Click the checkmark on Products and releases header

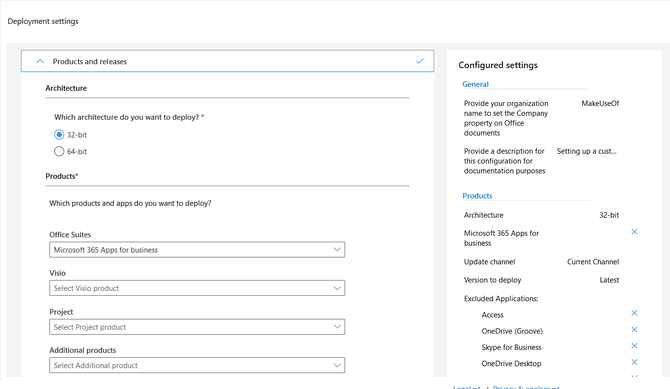pos(420,61)
